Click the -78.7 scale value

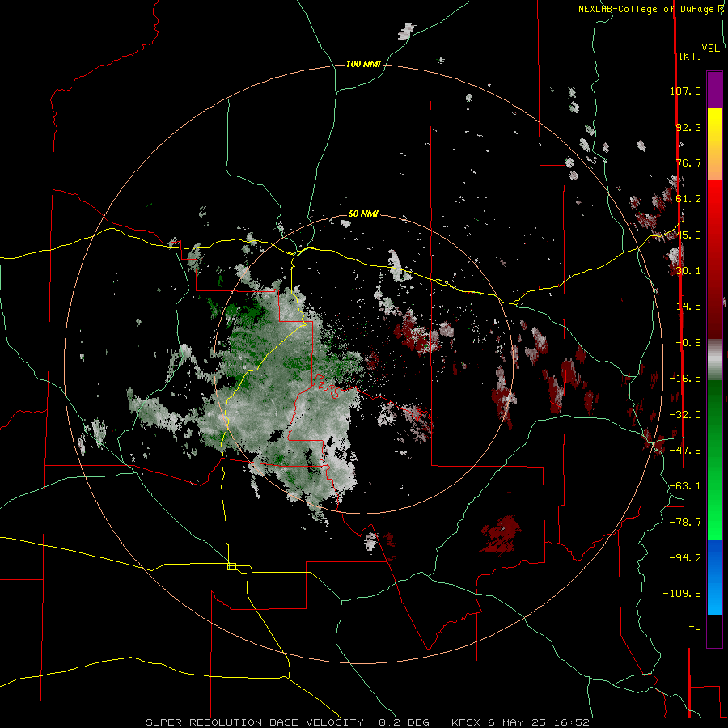(x=685, y=523)
